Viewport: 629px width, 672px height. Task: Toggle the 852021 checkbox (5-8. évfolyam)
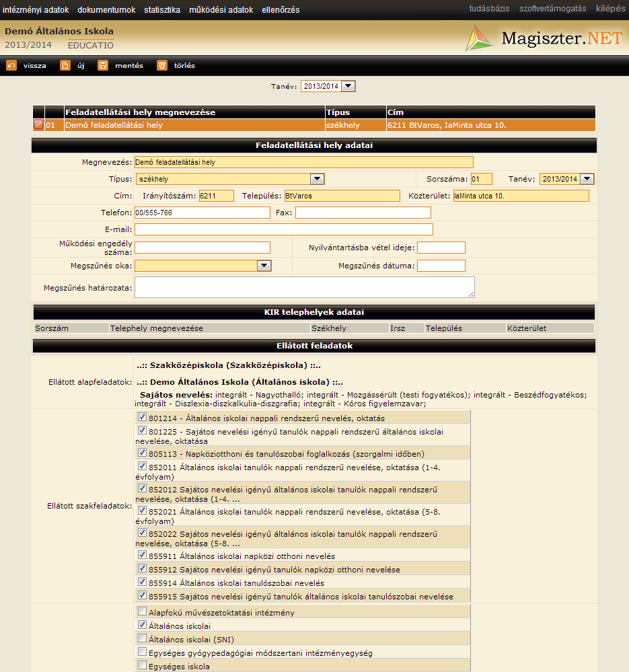[x=142, y=511]
